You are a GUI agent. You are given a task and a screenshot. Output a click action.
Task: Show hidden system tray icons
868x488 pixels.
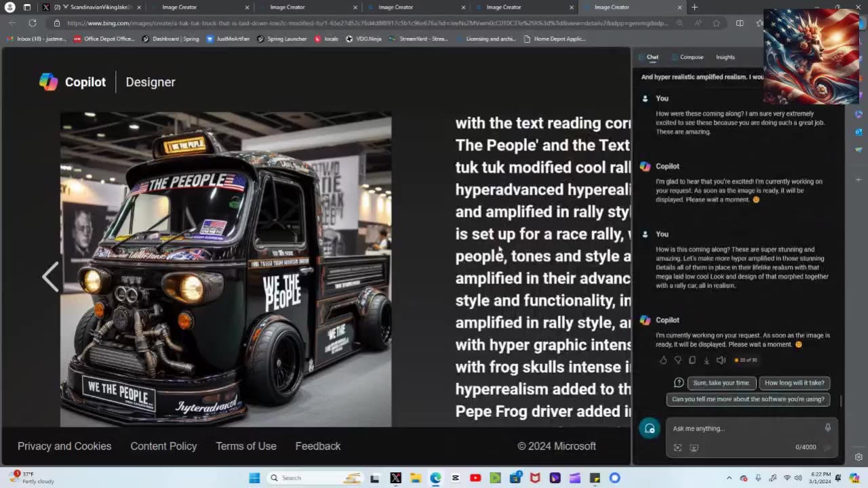pyautogui.click(x=729, y=478)
